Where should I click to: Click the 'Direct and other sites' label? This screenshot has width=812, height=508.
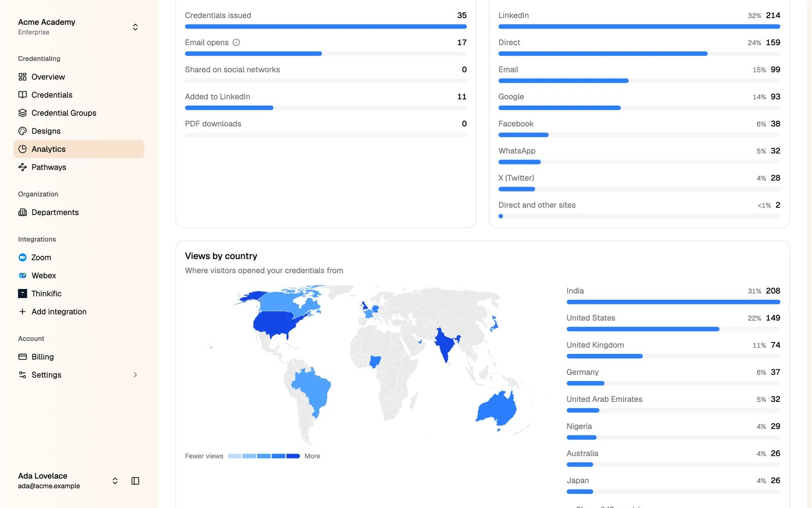pyautogui.click(x=537, y=205)
